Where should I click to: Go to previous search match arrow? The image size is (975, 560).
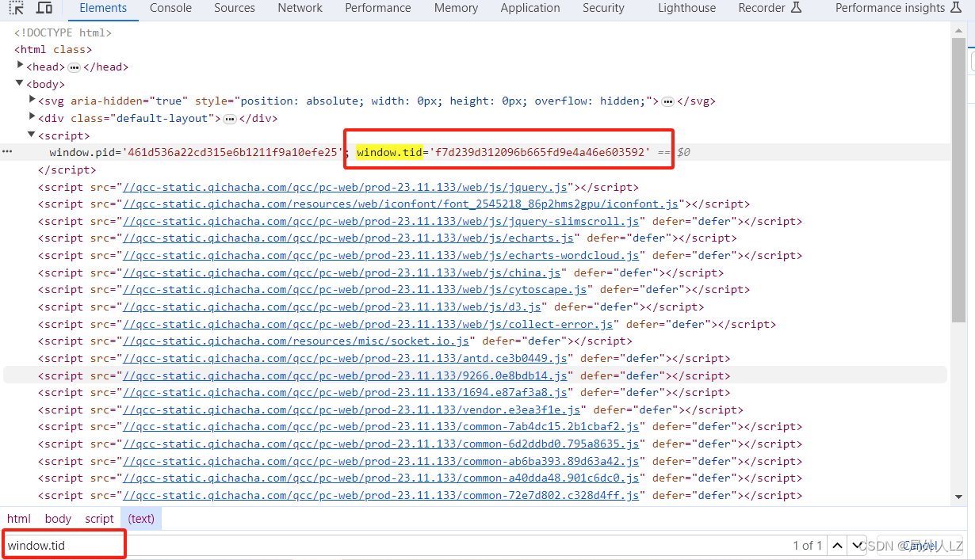(837, 546)
